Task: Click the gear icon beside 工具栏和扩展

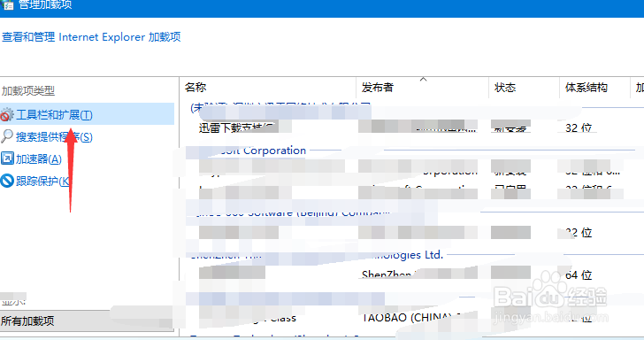Action: click(7, 115)
